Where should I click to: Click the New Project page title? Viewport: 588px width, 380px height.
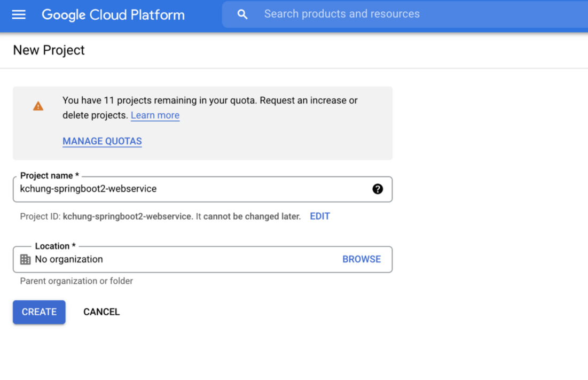coord(49,50)
